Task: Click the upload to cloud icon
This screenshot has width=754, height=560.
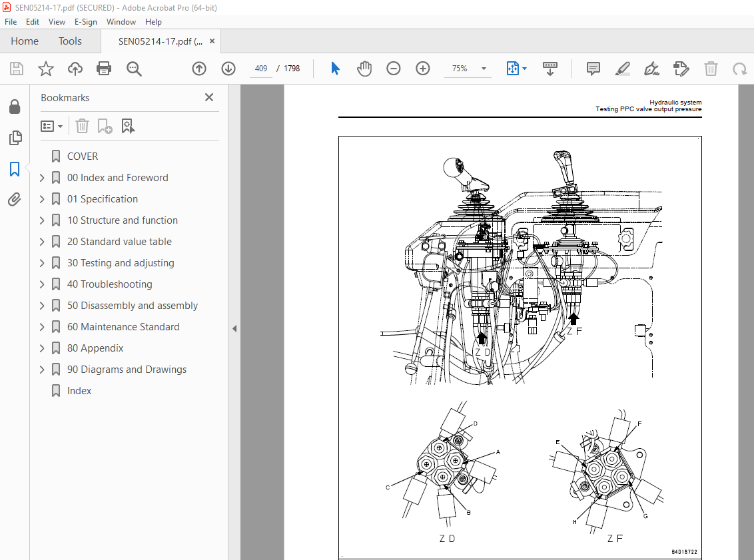Action: pyautogui.click(x=75, y=69)
